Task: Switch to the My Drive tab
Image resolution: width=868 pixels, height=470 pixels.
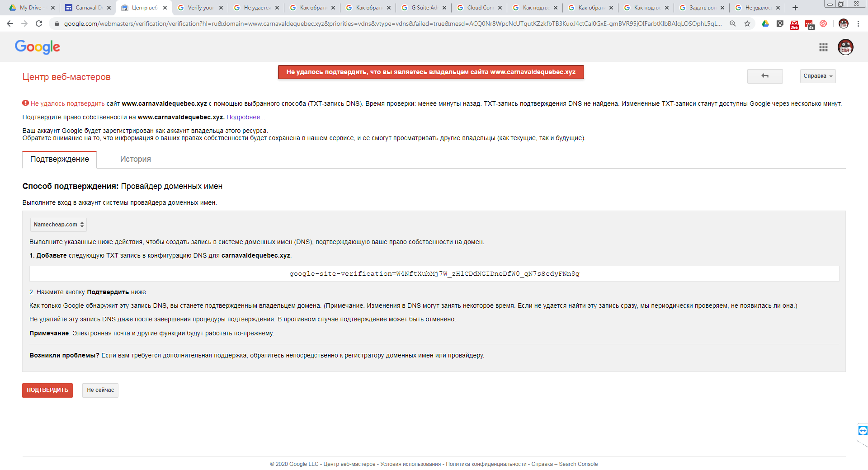Action: tap(31, 8)
